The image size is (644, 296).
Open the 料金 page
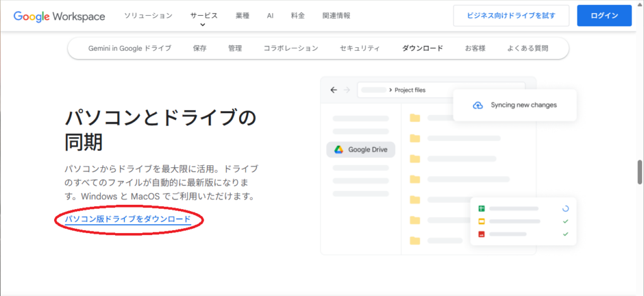[297, 16]
